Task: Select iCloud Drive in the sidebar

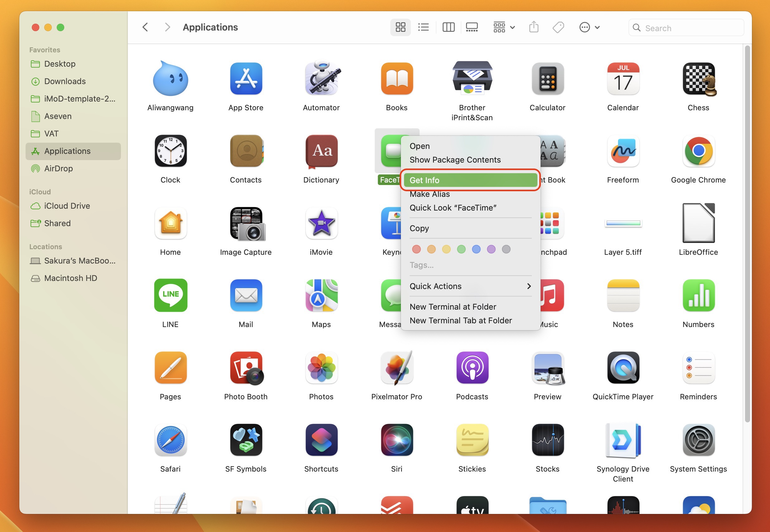Action: click(x=67, y=206)
